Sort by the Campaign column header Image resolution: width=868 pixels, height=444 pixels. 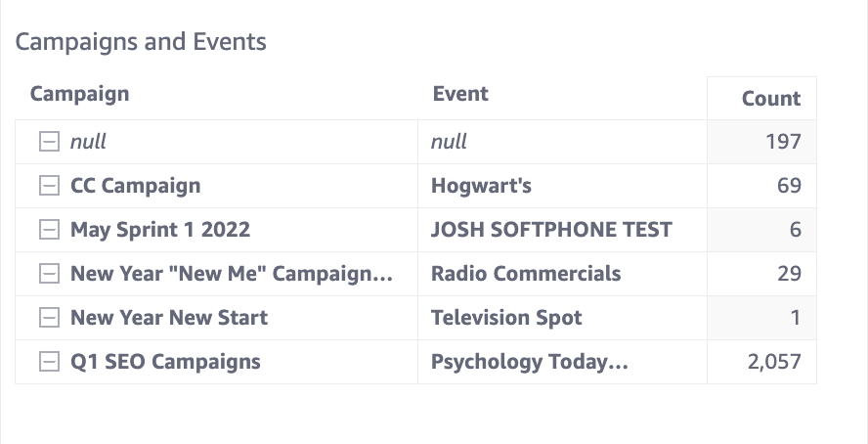click(x=79, y=94)
